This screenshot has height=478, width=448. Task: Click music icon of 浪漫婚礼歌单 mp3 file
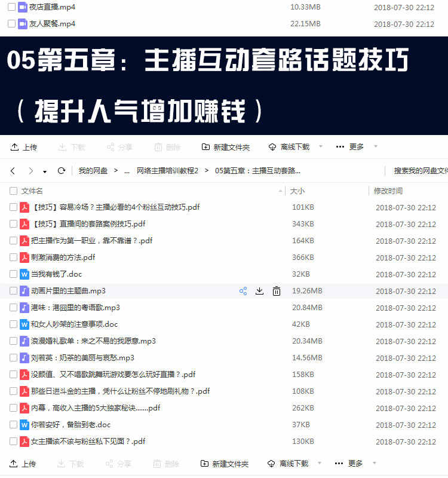24,341
